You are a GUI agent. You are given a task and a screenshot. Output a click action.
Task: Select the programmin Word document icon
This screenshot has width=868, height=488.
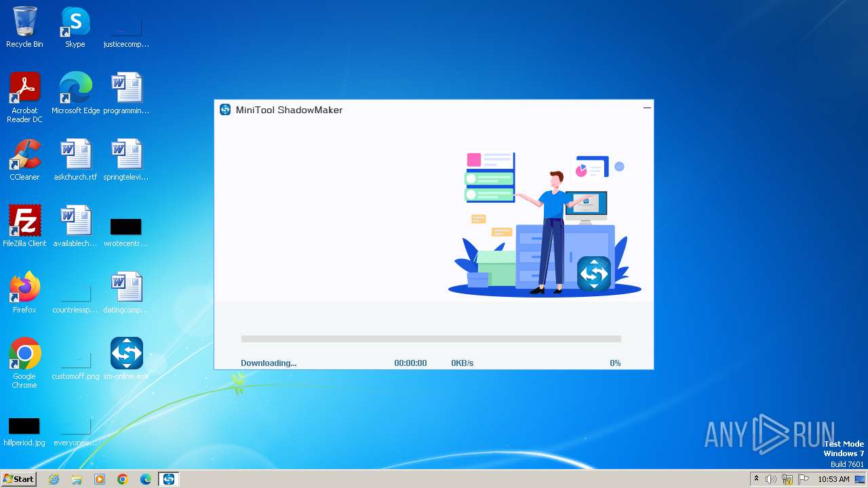[126, 94]
